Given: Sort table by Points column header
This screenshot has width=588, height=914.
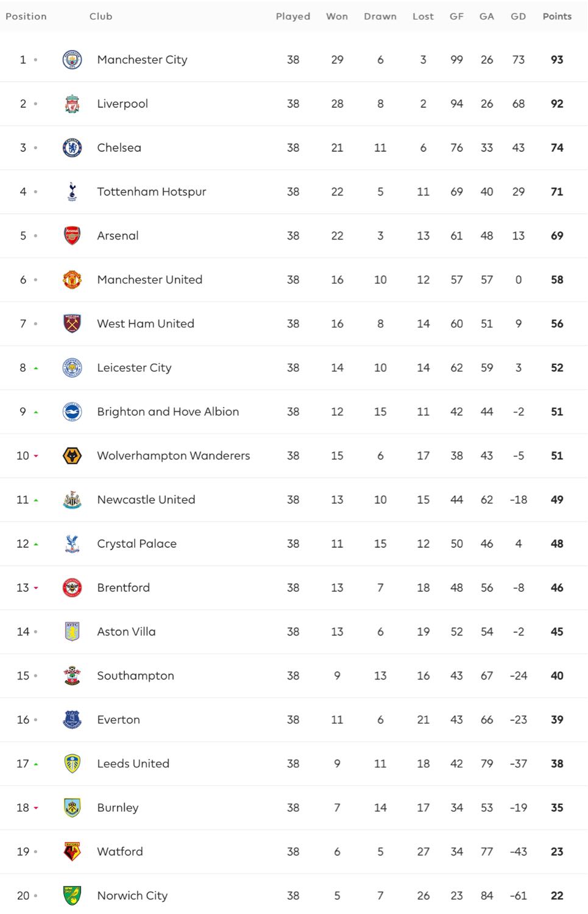Looking at the screenshot, I should point(557,16).
